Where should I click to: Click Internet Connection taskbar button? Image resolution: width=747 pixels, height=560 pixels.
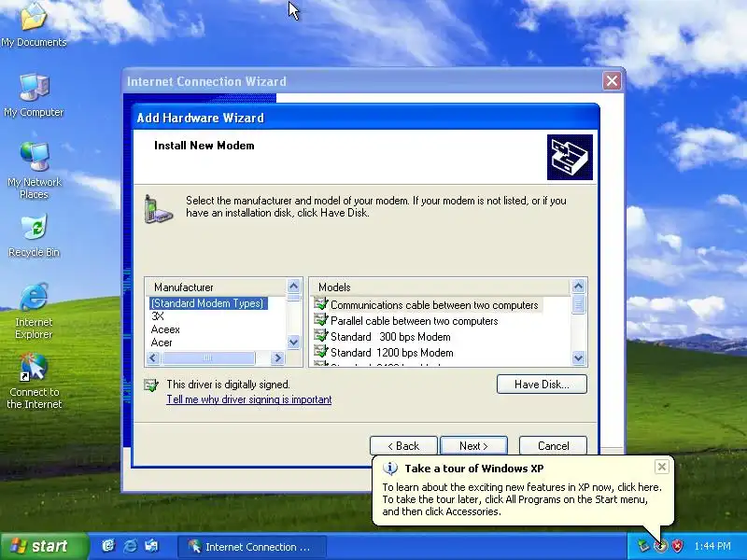tap(252, 547)
